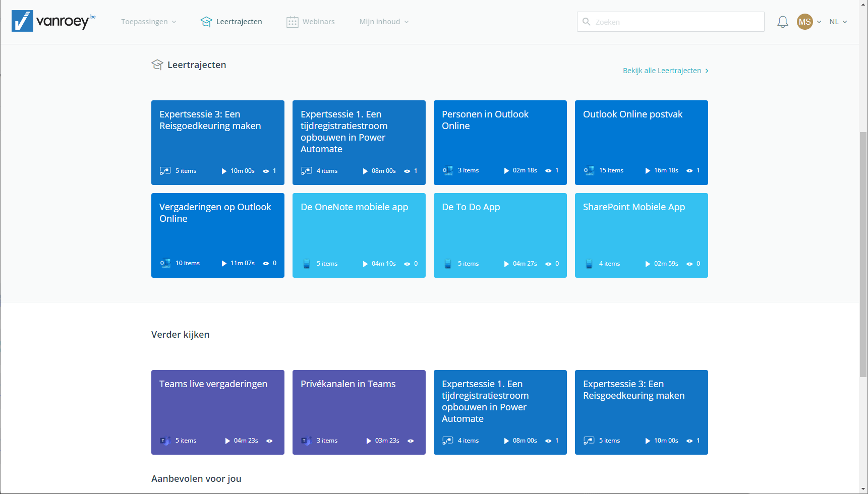This screenshot has height=494, width=868.
Task: Click the Aanbevolen voor jou heading
Action: pos(196,478)
